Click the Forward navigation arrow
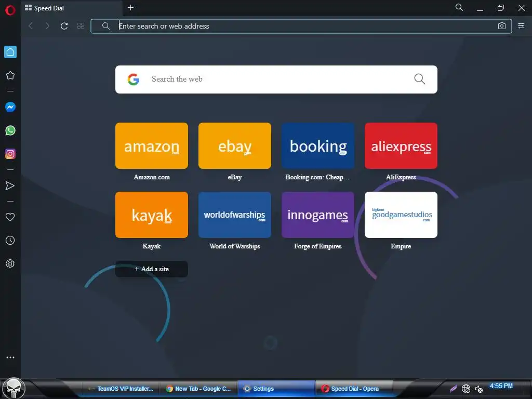 47,26
